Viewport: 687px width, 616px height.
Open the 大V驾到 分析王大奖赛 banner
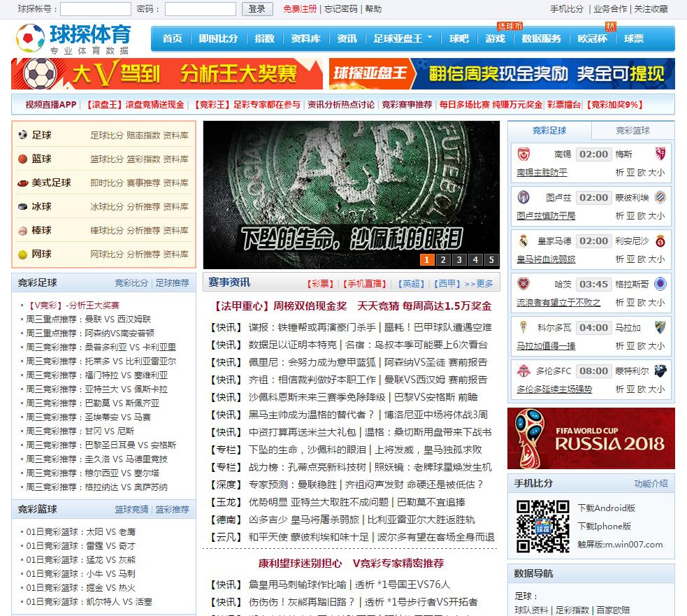click(x=167, y=73)
